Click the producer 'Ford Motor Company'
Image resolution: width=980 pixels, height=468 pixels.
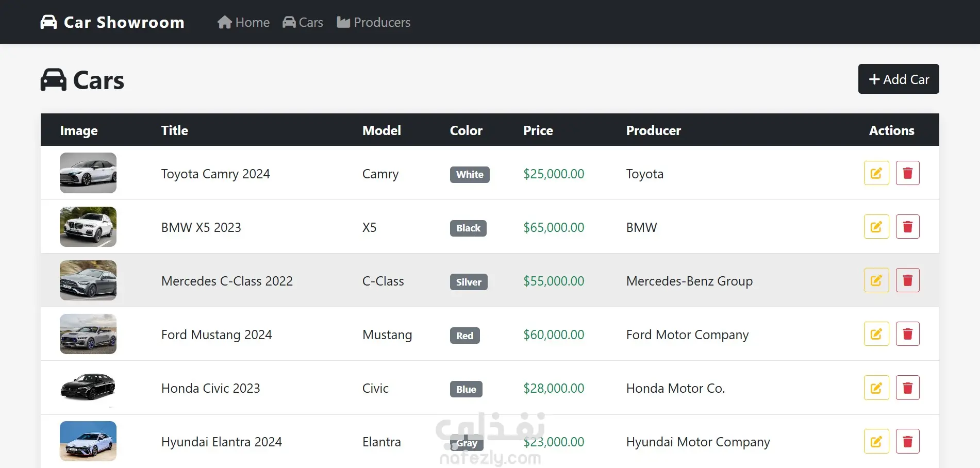tap(687, 335)
